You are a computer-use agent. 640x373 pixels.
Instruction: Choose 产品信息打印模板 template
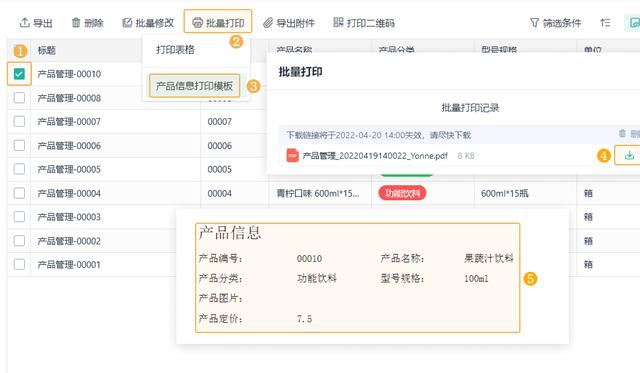coord(194,86)
